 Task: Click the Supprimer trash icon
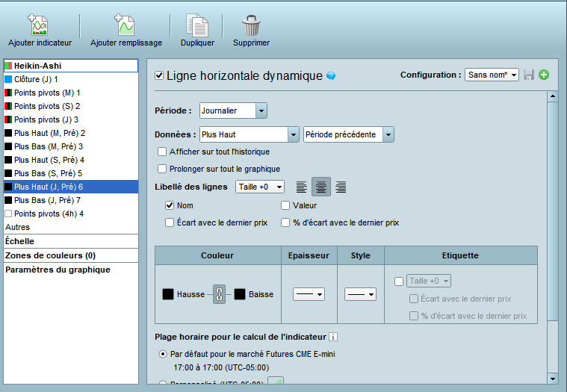251,25
